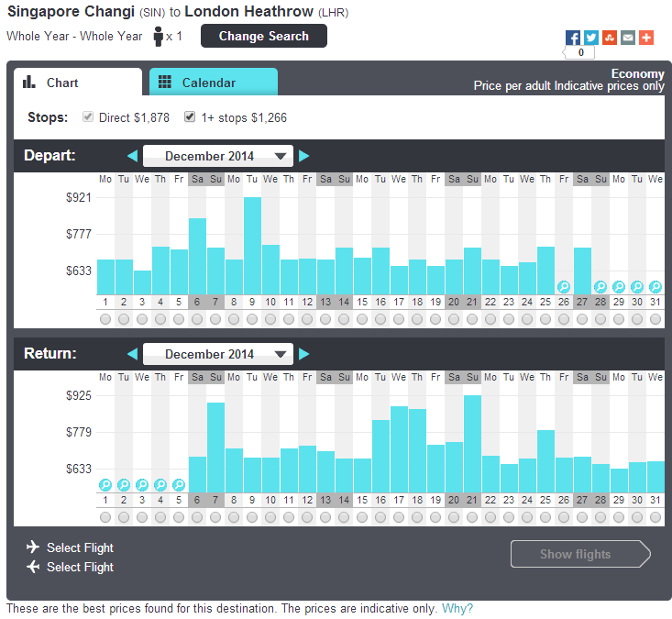Search prices for Depart December 26
The width and height of the screenshot is (672, 619).
coord(564,286)
